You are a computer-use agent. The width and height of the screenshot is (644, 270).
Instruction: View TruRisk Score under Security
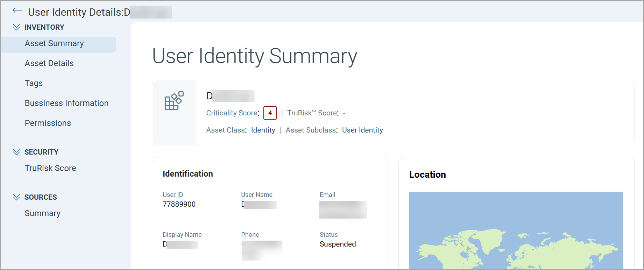pyautogui.click(x=50, y=169)
